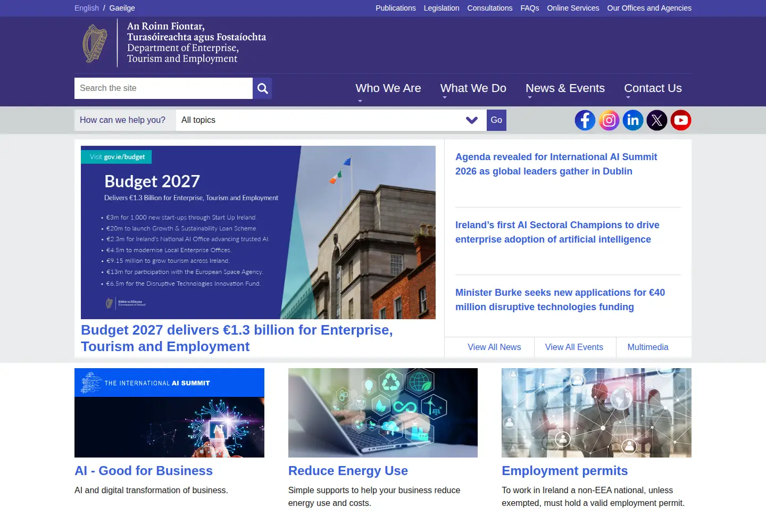Open the Employment permits link
This screenshot has width=766, height=532.
[565, 471]
